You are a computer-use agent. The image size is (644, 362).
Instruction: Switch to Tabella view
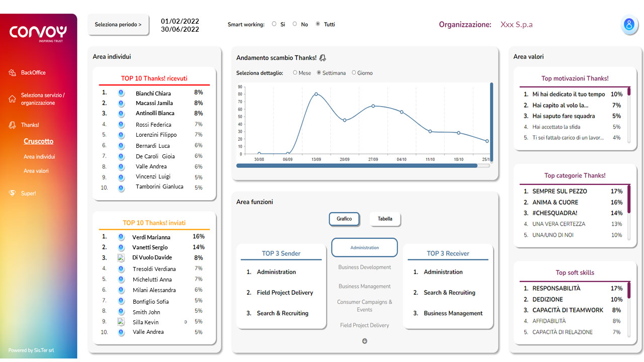click(x=385, y=219)
